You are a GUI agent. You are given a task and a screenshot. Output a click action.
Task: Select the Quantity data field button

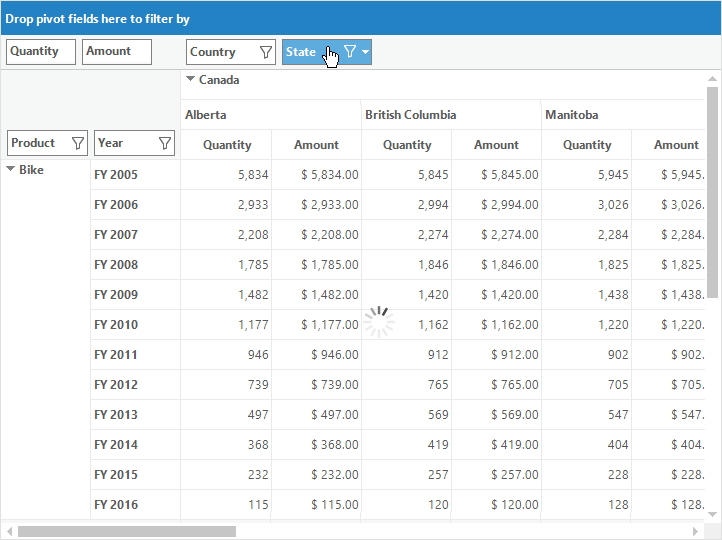point(41,52)
